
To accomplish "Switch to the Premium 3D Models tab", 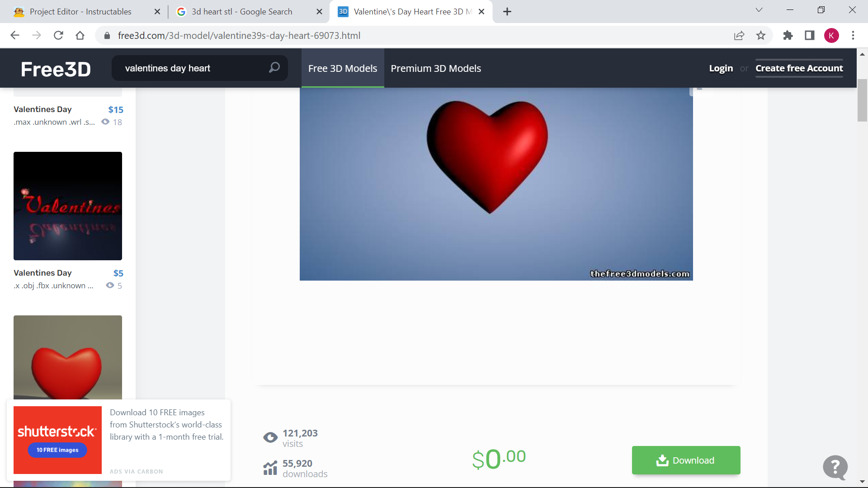I will [435, 68].
